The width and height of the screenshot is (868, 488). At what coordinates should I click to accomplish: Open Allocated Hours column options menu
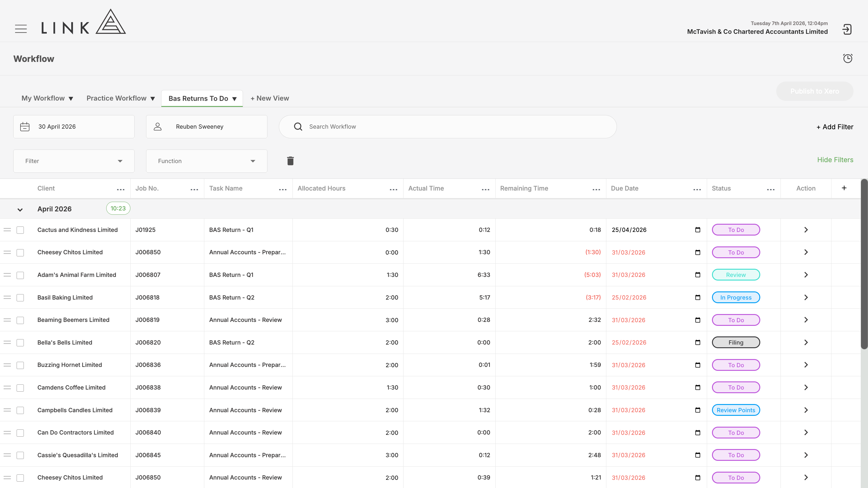[x=394, y=190]
